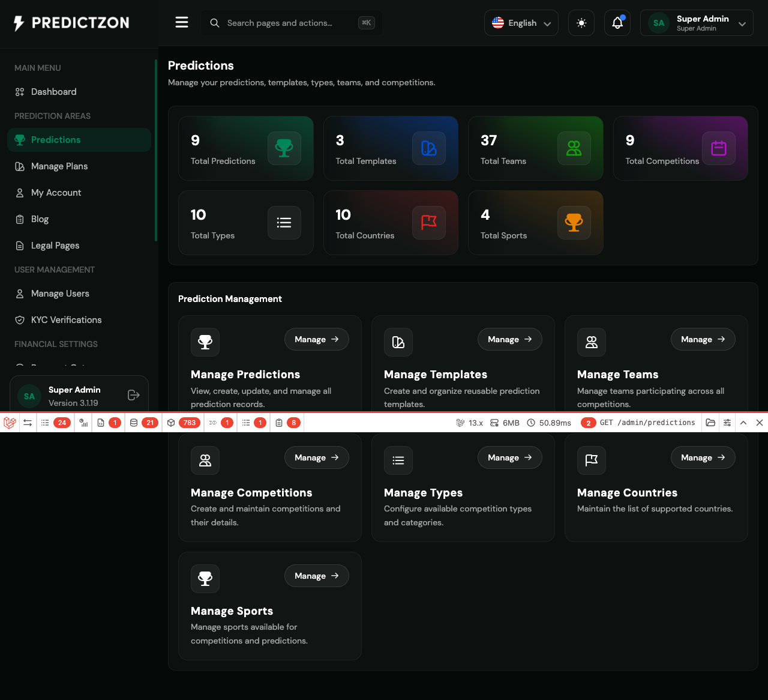Screen dimensions: 768x700
Task: Click Manage button for Manage Competitions
Action: (x=317, y=457)
